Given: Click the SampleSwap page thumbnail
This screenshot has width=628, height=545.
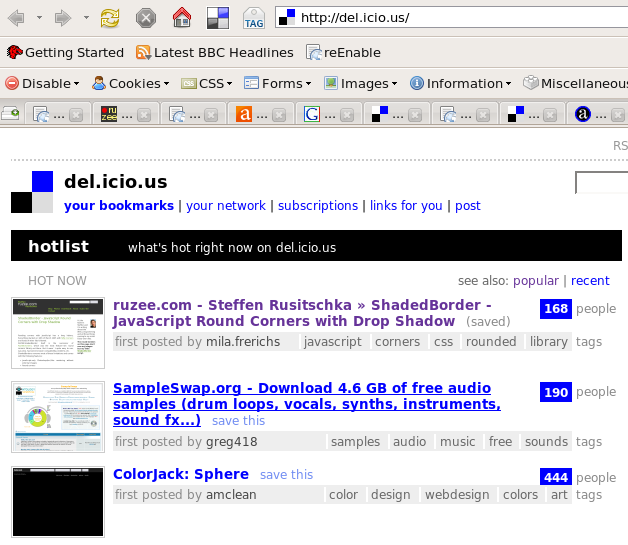Looking at the screenshot, I should pyautogui.click(x=58, y=417).
